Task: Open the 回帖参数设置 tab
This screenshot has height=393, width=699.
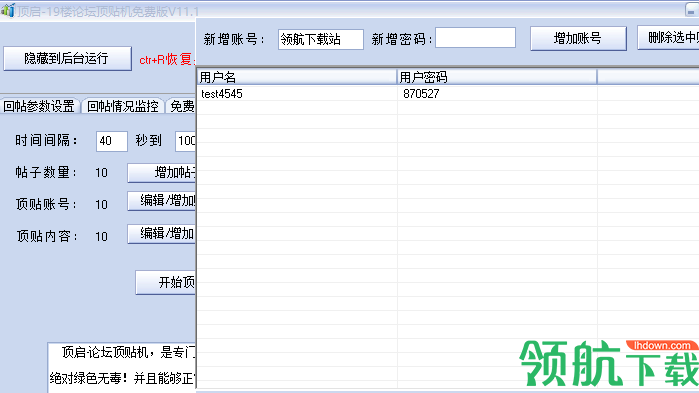Action: [x=39, y=106]
